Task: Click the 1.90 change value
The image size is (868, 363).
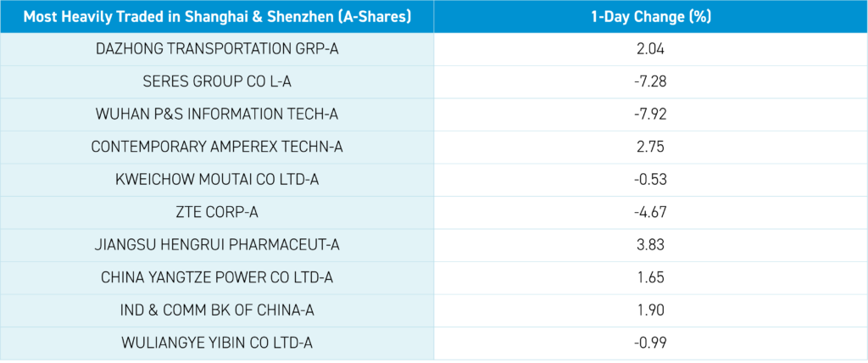Action: (651, 310)
